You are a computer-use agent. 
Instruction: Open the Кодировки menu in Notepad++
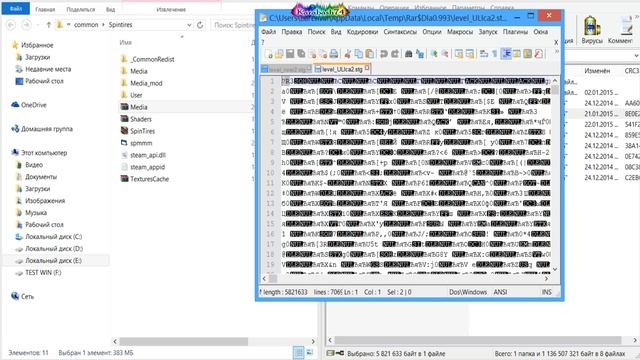(362, 32)
